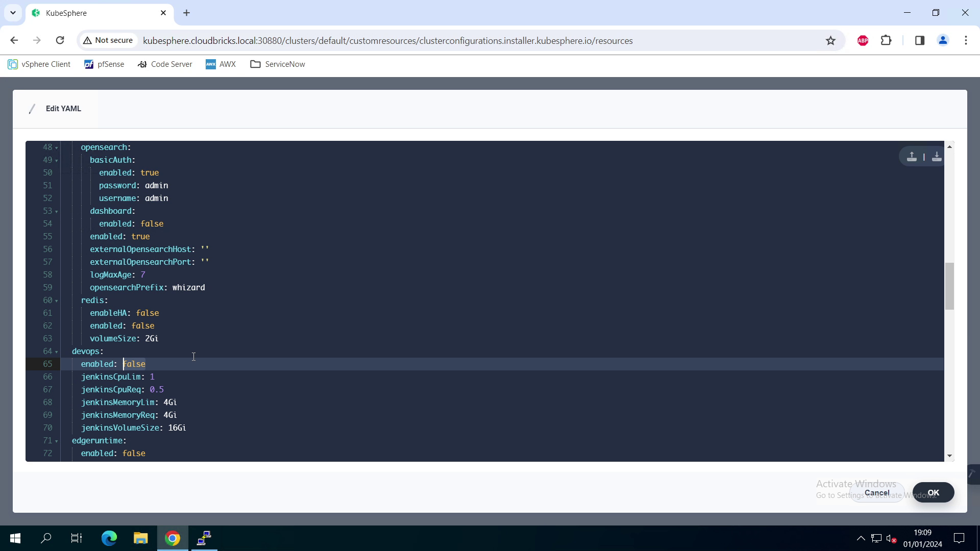Open the tab search dropdown arrow
Image resolution: width=980 pixels, height=551 pixels.
pos(13,13)
